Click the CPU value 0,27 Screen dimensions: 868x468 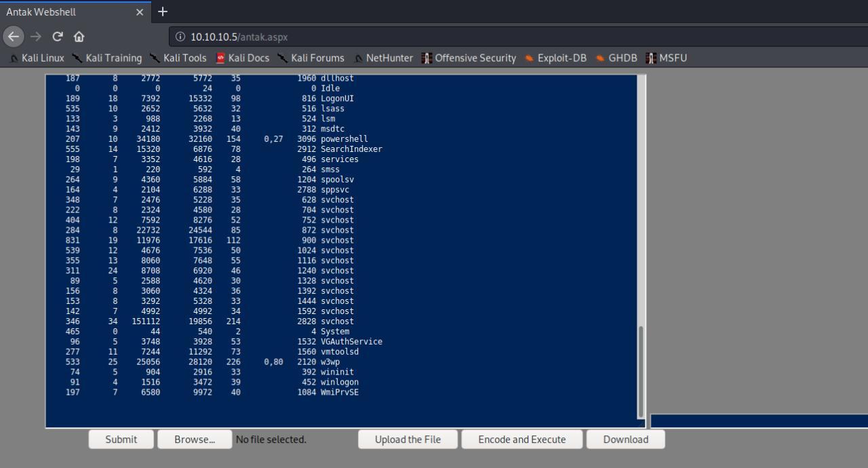point(273,139)
